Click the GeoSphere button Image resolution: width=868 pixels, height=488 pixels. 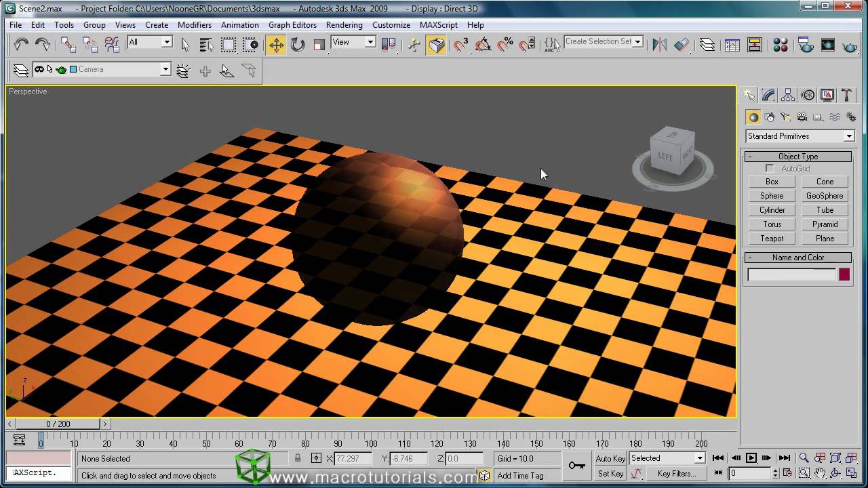coord(825,196)
